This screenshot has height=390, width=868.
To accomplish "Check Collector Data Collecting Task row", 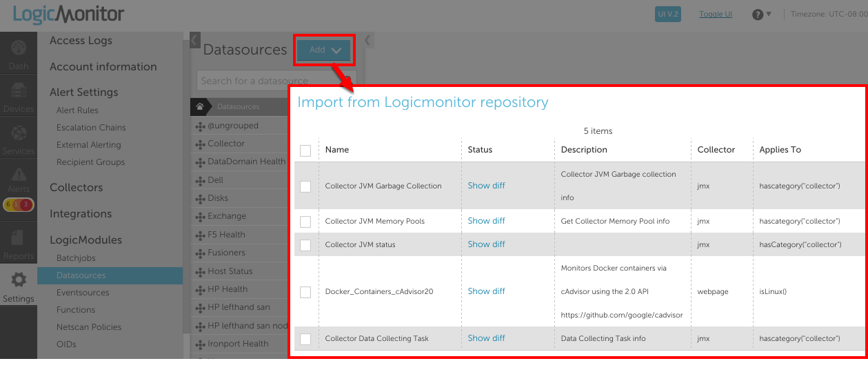I will pos(305,339).
